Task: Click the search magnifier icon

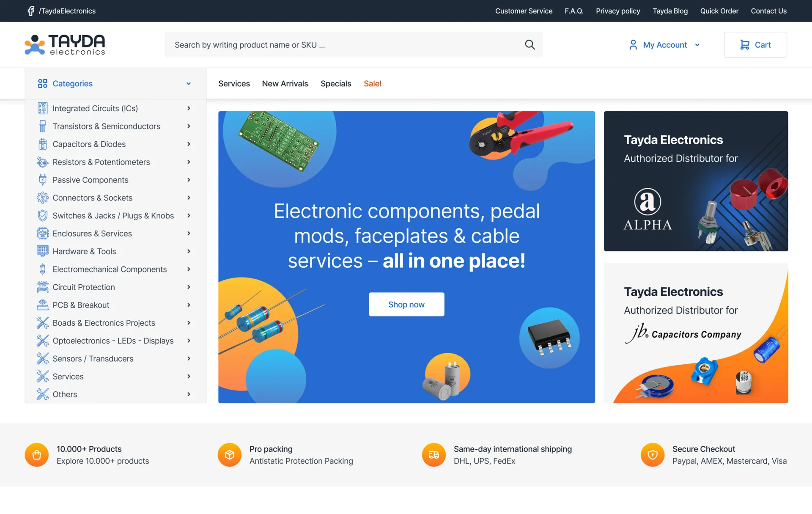Action: pos(530,45)
